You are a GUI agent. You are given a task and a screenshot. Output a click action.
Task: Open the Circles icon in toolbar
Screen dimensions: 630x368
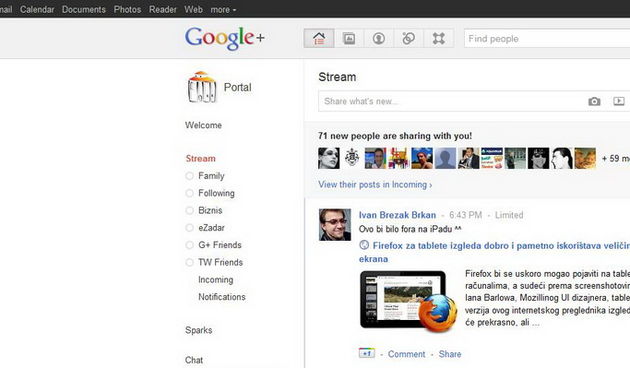click(408, 39)
